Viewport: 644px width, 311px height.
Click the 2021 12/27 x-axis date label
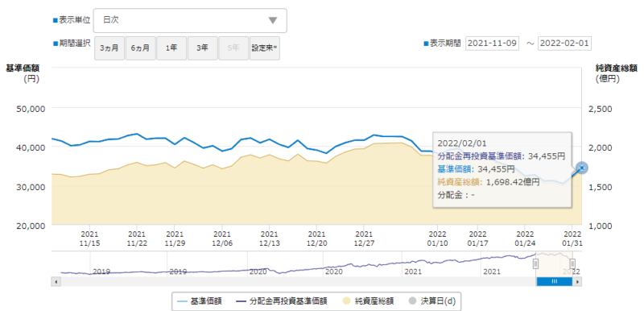click(x=363, y=238)
